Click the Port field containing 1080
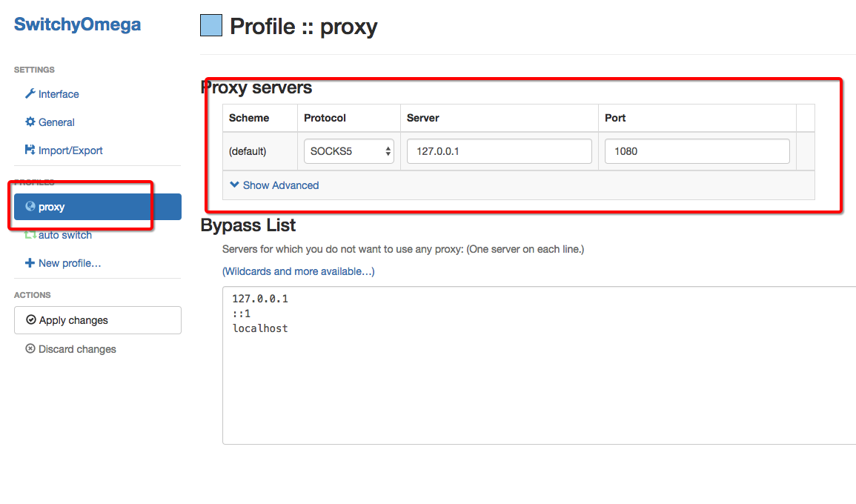856x504 pixels. pyautogui.click(x=697, y=151)
